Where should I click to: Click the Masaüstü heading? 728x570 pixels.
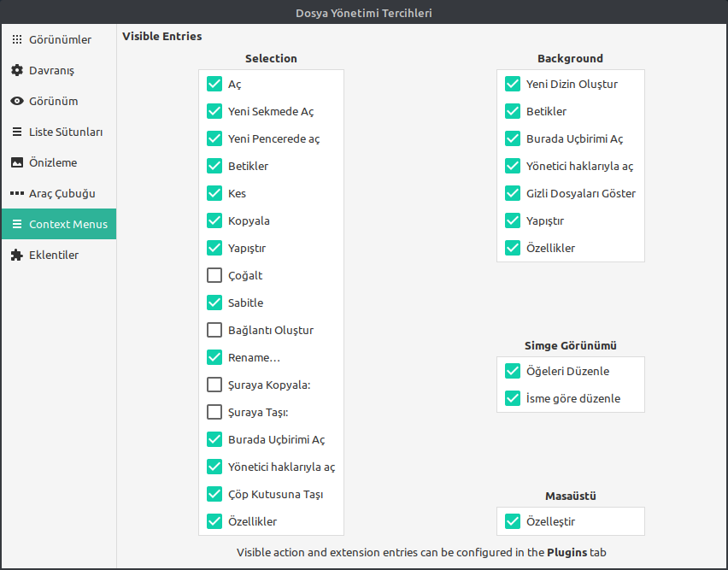click(570, 496)
